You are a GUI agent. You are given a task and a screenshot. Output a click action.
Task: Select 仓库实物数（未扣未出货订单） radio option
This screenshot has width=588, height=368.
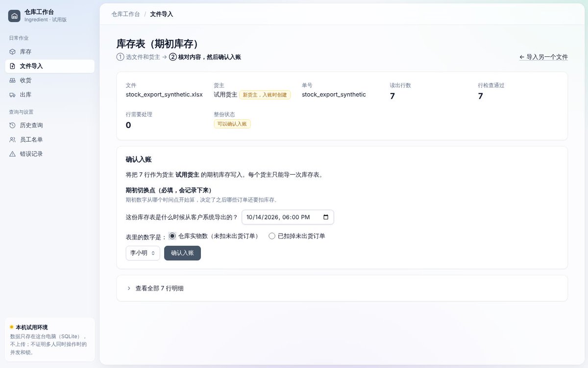(172, 236)
